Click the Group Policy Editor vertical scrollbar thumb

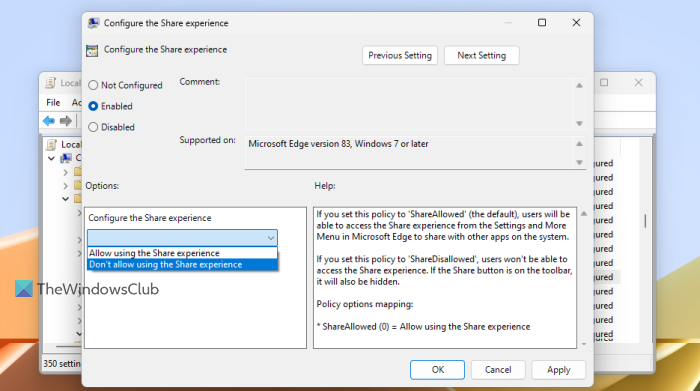pyautogui.click(x=645, y=221)
